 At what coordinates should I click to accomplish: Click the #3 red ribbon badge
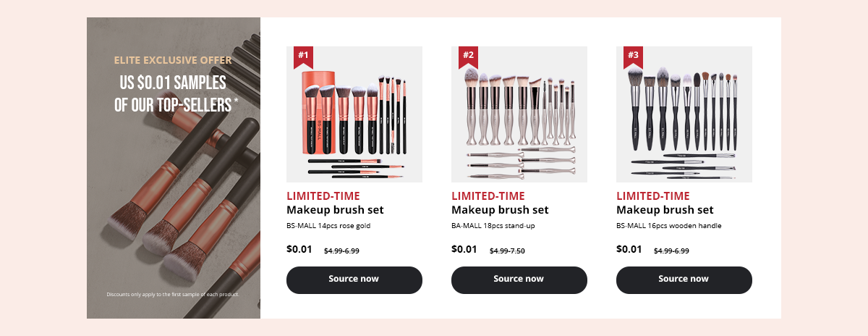pyautogui.click(x=633, y=57)
